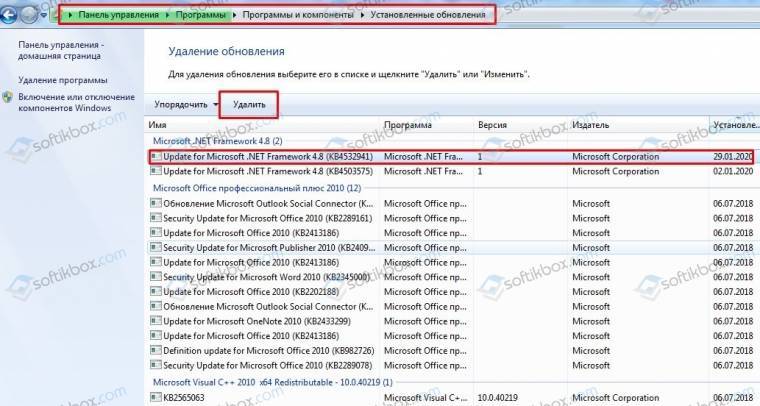Open Включение или отключение компонентов Windows
Viewport: 760px width, 406px height.
point(76,102)
